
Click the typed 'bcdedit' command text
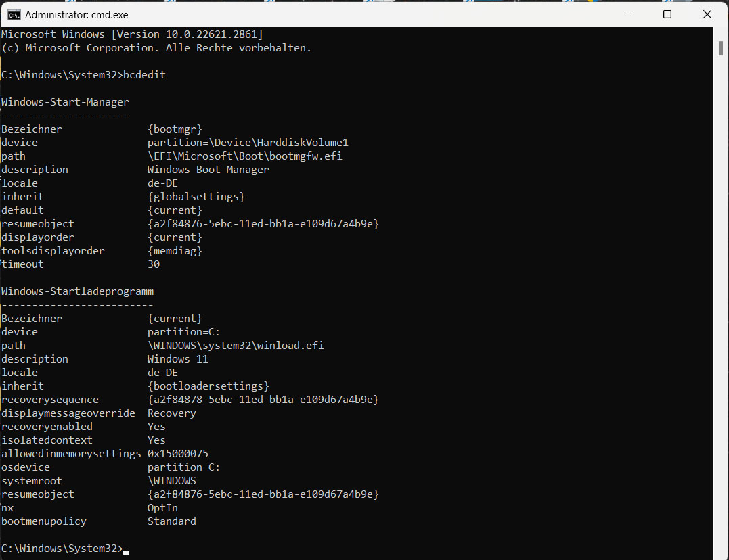pos(144,75)
